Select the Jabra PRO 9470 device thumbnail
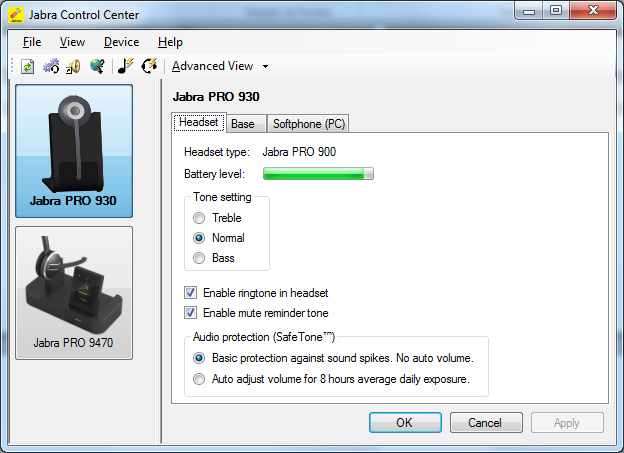Image resolution: width=624 pixels, height=453 pixels. tap(74, 293)
